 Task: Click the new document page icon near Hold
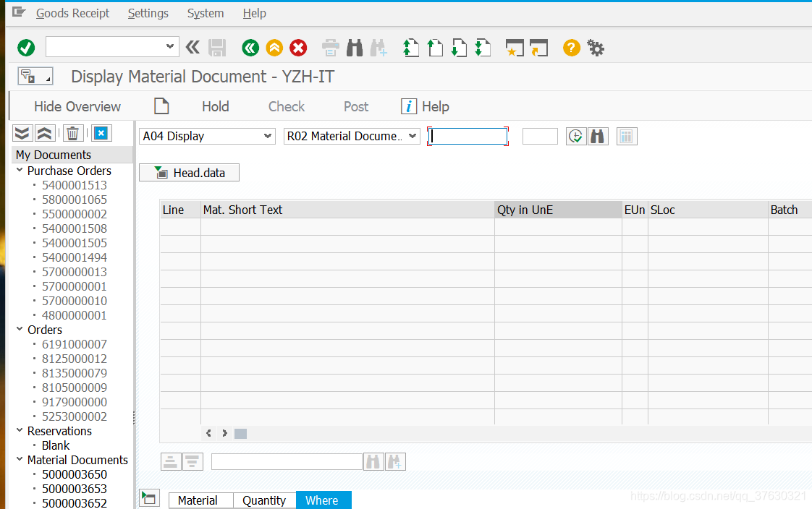tap(161, 106)
